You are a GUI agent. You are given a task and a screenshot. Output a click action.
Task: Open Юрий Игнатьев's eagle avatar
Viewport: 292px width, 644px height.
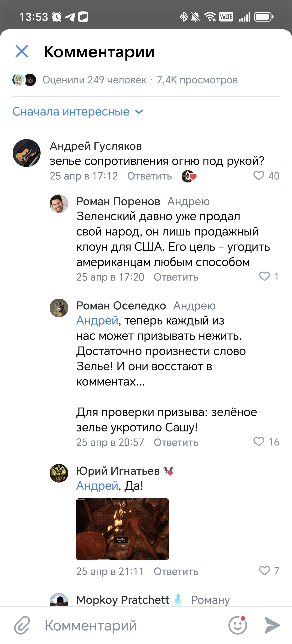[x=59, y=473]
